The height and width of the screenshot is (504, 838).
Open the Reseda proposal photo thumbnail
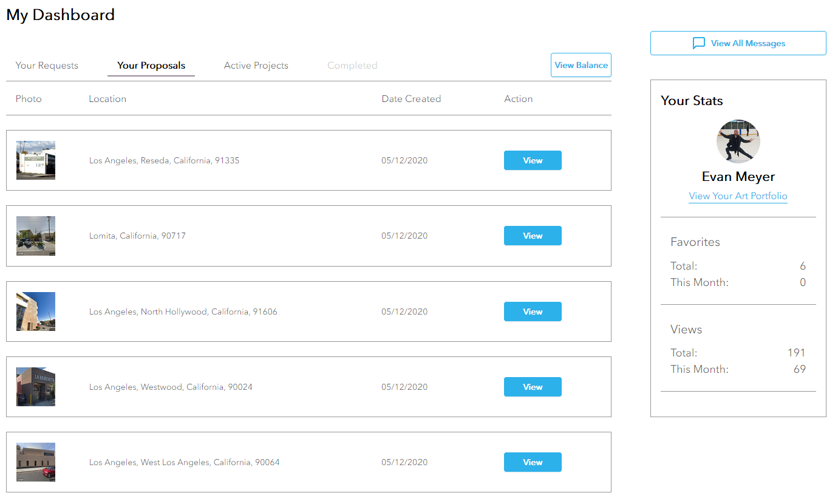(x=36, y=160)
